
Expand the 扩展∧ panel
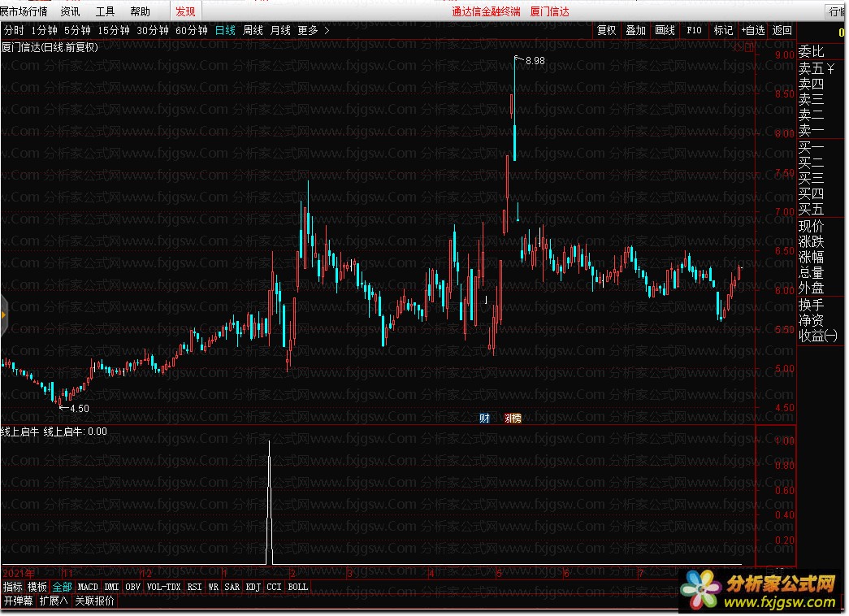pyautogui.click(x=54, y=601)
